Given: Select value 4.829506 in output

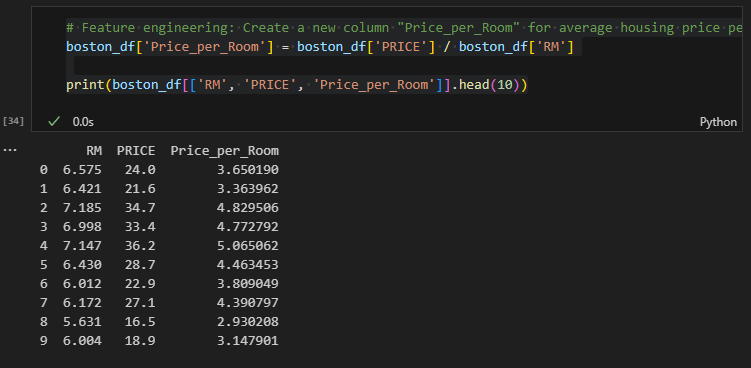Looking at the screenshot, I should [x=248, y=208].
